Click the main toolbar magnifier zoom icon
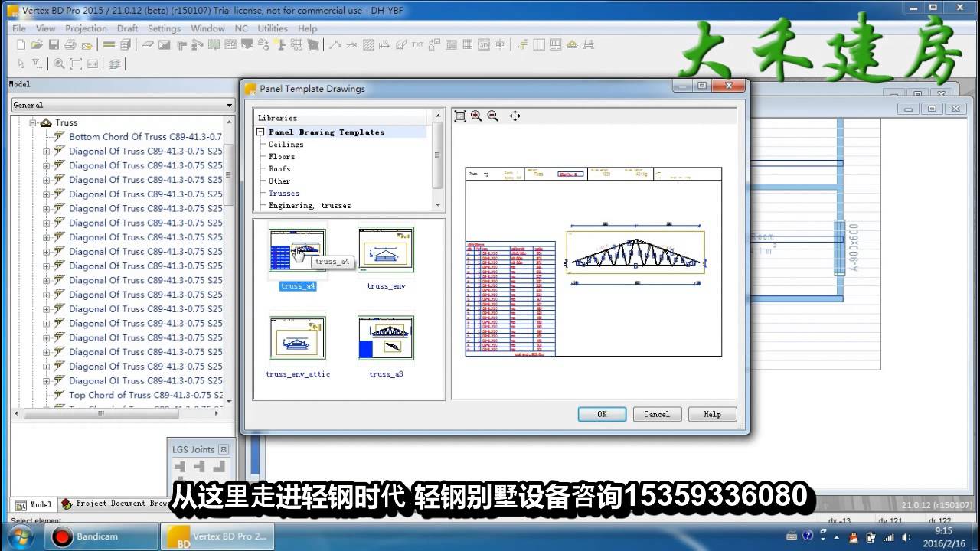The height and width of the screenshot is (551, 980). (x=59, y=64)
